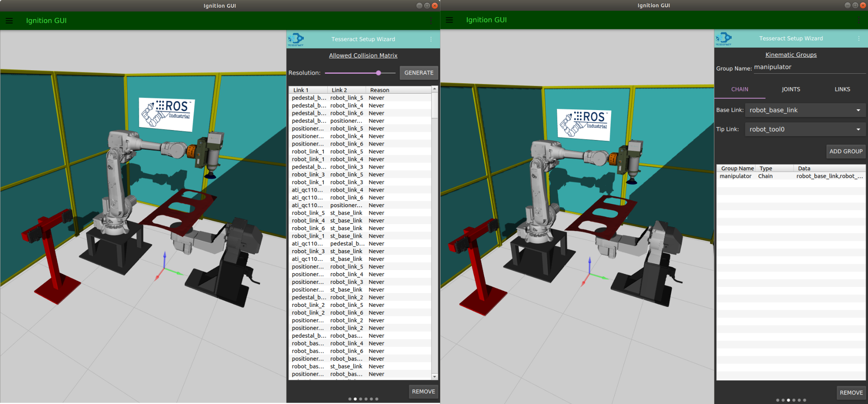Switch to the JOINTS tab
The image size is (868, 404).
(791, 89)
